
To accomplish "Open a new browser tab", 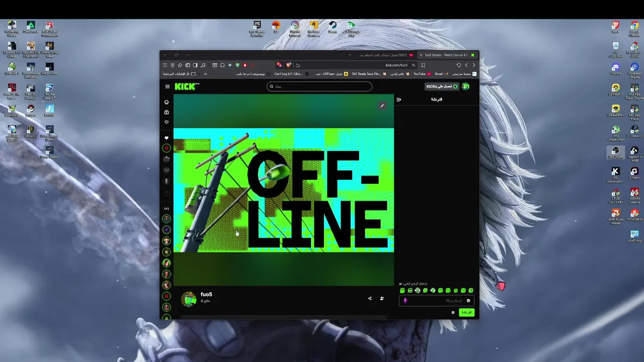I will point(350,55).
